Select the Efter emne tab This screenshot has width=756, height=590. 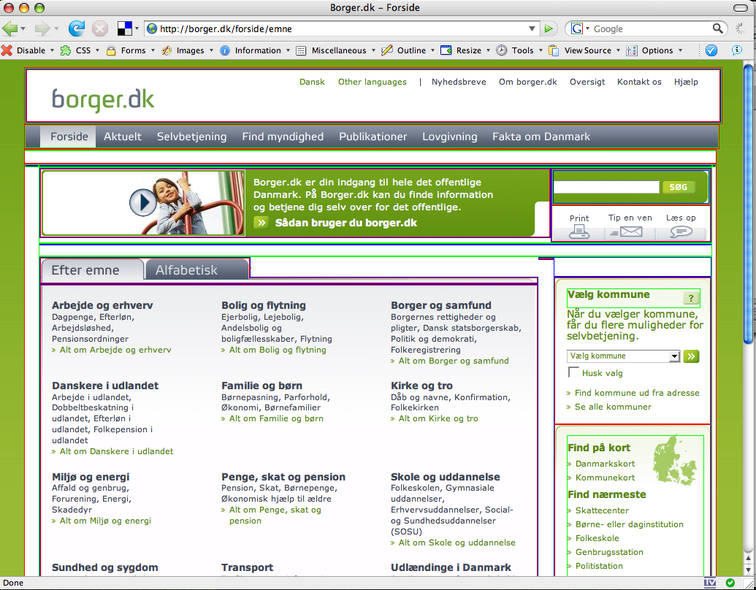coord(92,270)
